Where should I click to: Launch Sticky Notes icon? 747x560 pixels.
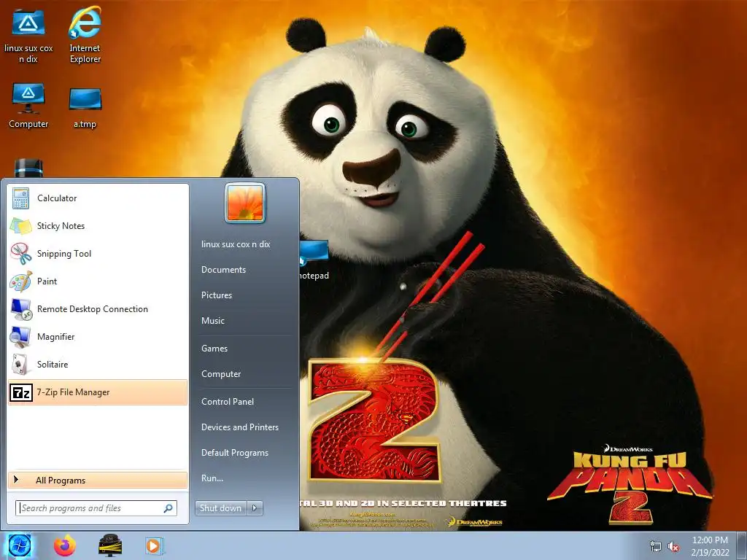click(21, 226)
